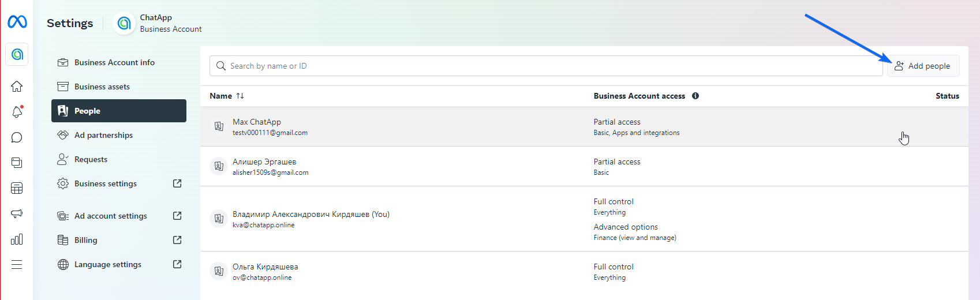
Task: Click avatar icon for Владимир Кирдяшев
Action: [219, 219]
